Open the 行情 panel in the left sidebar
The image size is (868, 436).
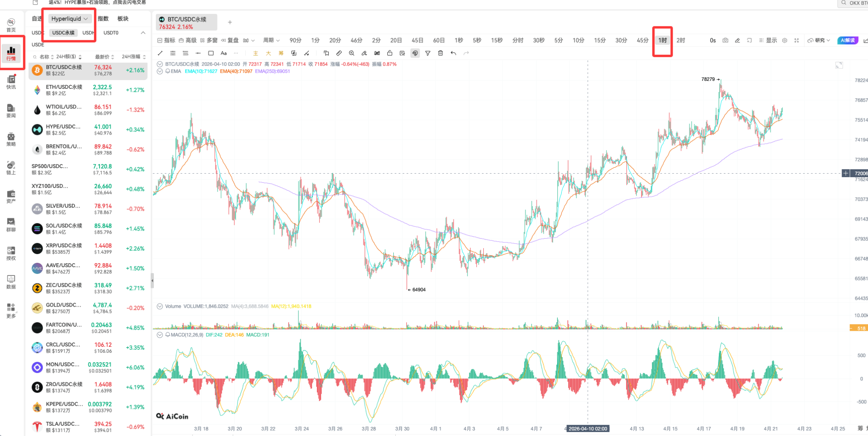[11, 53]
